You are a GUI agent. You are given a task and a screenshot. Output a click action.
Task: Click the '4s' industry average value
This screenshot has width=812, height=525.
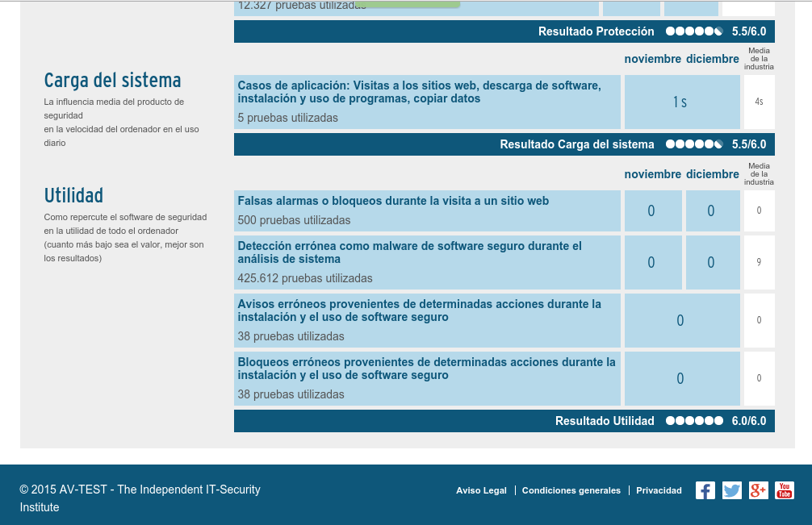[759, 102]
